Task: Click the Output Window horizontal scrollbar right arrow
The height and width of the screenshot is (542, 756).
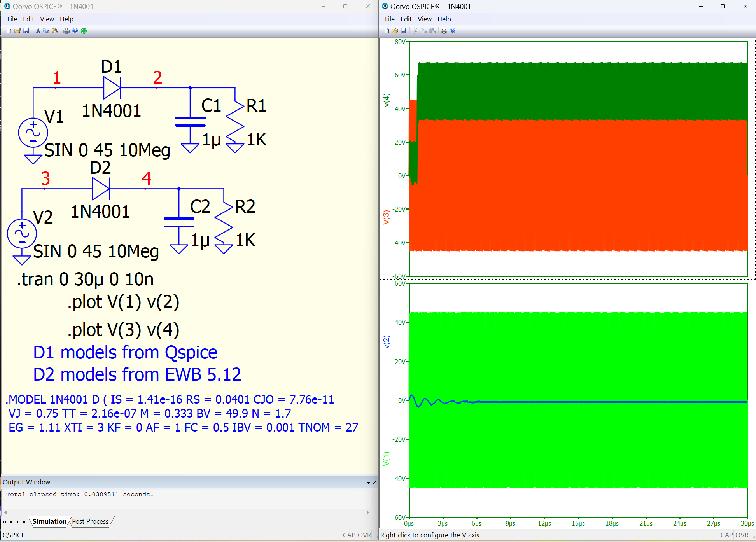Action: pyautogui.click(x=368, y=512)
